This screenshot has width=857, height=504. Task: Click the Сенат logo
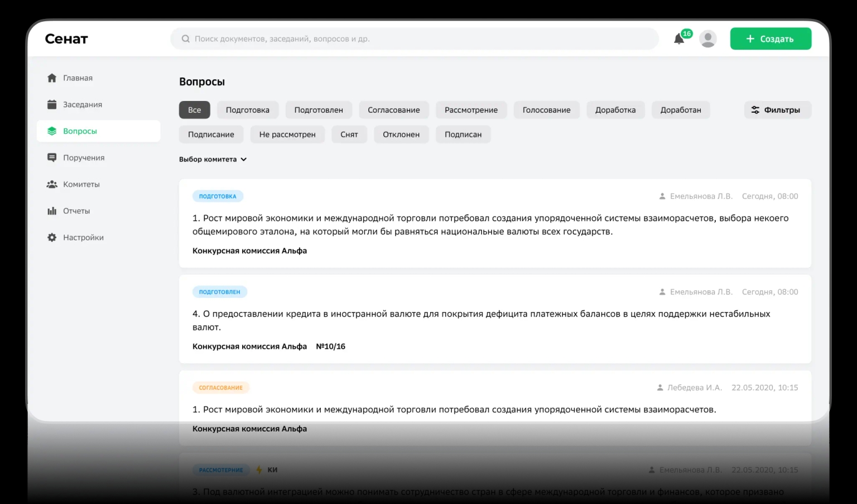click(x=66, y=38)
